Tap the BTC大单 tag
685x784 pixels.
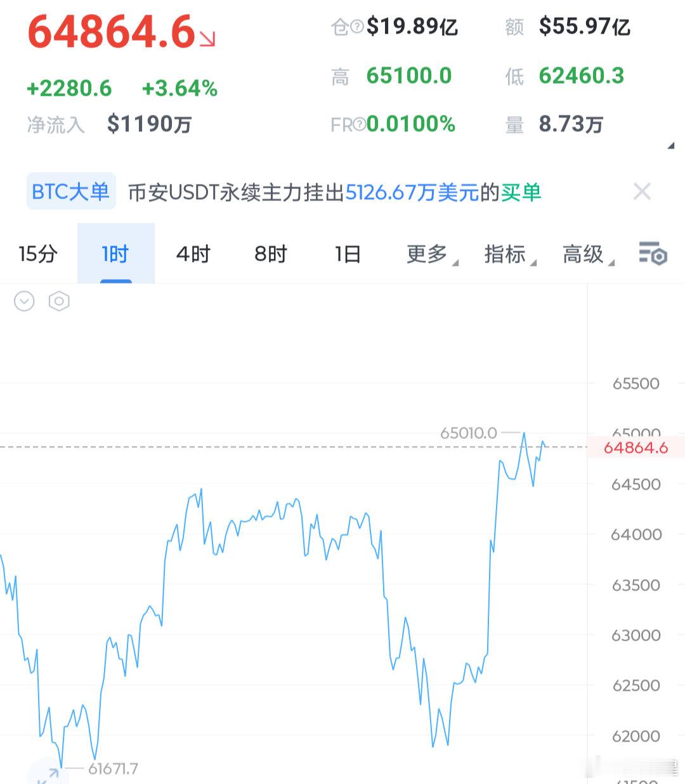coord(71,191)
